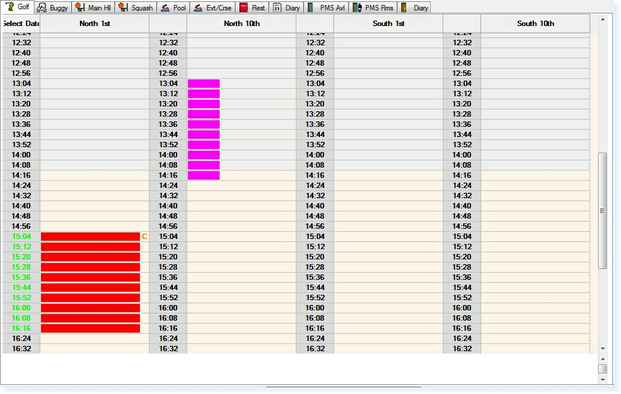
Task: Click the empty 14:32 slot in North 1st
Action: tap(95, 196)
